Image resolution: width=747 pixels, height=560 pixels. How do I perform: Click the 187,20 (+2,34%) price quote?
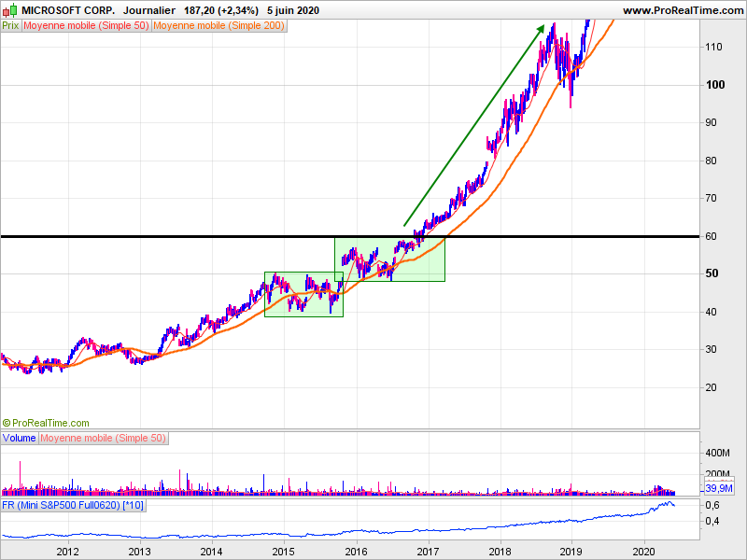coord(221,10)
